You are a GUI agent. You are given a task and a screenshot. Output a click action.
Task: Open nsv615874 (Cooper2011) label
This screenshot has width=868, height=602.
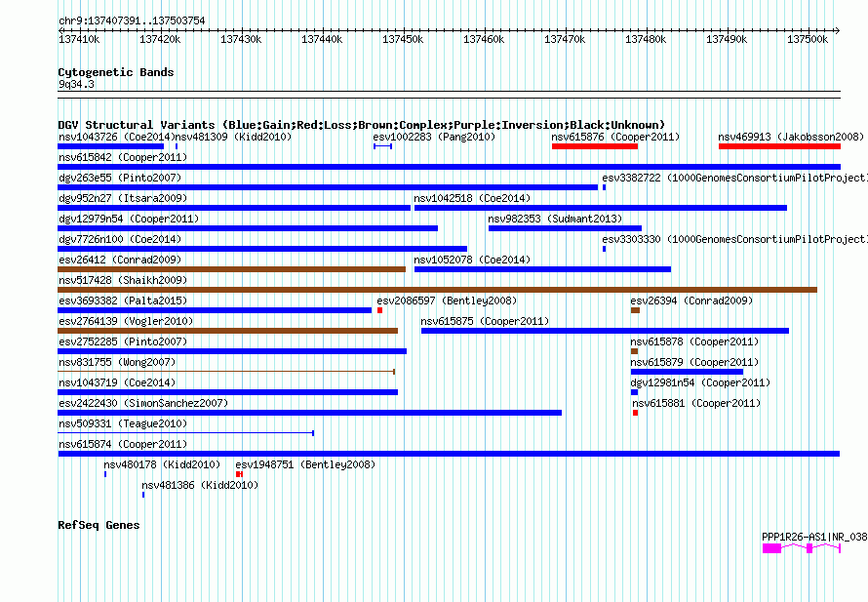[x=123, y=444]
